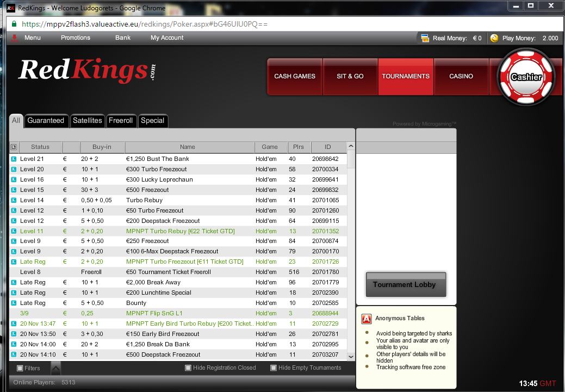Screen dimensions: 565x392
Task: Click the Real Money wallet icon
Action: 425,38
